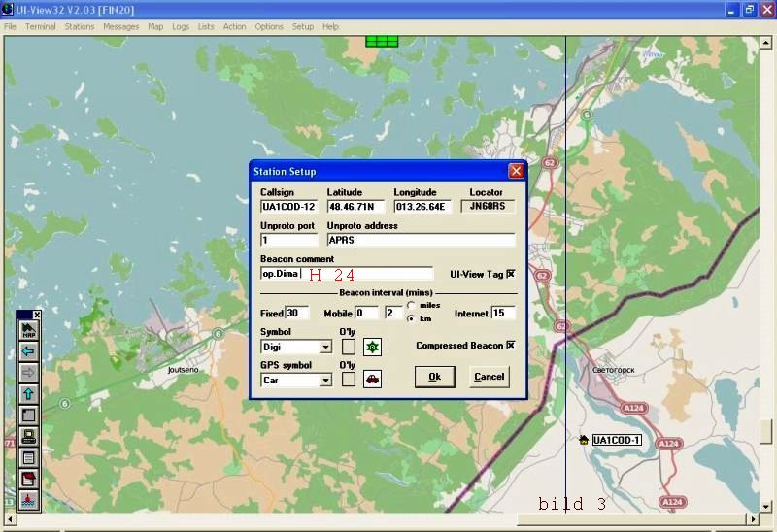Click the greyed right arrow toolbar icon
This screenshot has width=777, height=532.
(28, 373)
